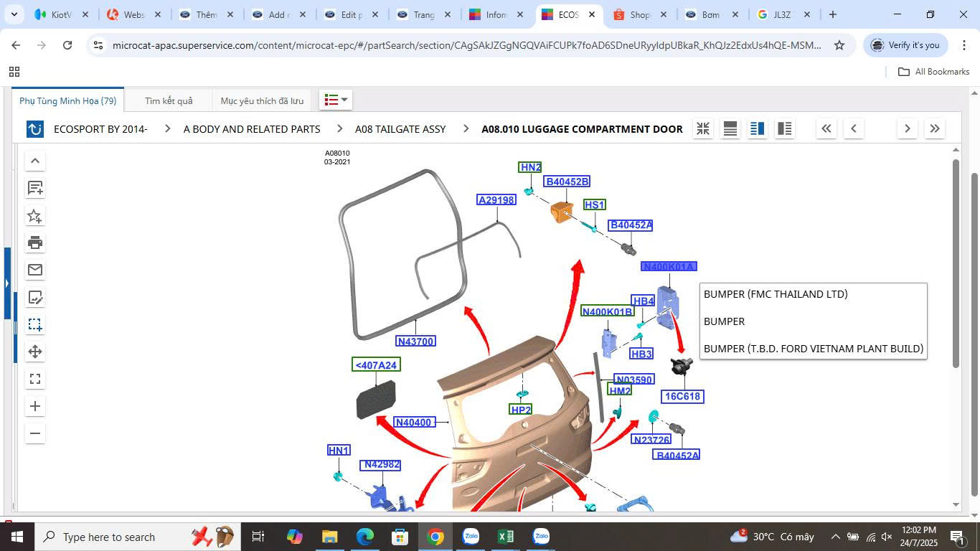Click the email envelope icon in left toolbar

pyautogui.click(x=34, y=270)
